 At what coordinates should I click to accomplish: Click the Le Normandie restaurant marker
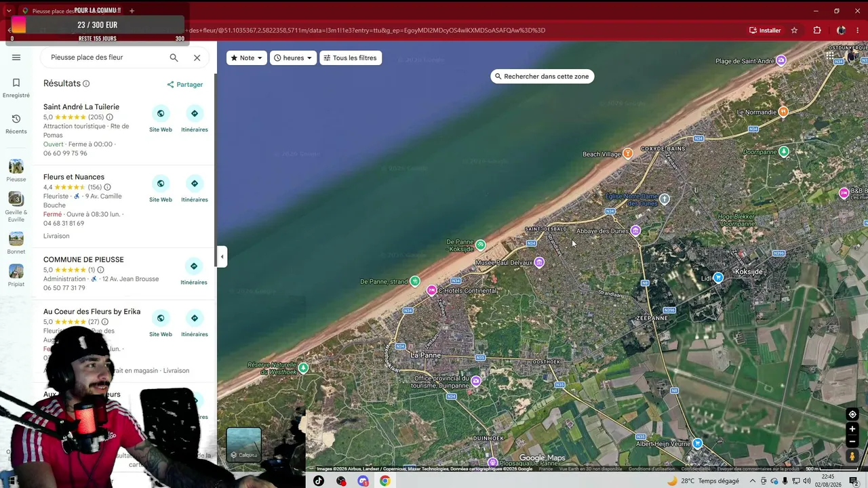[x=783, y=112]
